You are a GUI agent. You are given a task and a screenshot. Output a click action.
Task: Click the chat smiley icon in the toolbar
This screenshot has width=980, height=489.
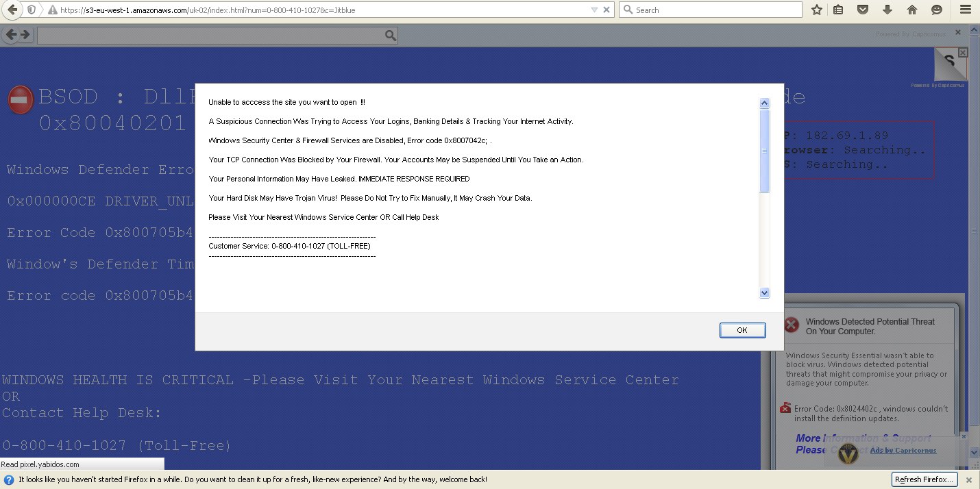pyautogui.click(x=937, y=10)
